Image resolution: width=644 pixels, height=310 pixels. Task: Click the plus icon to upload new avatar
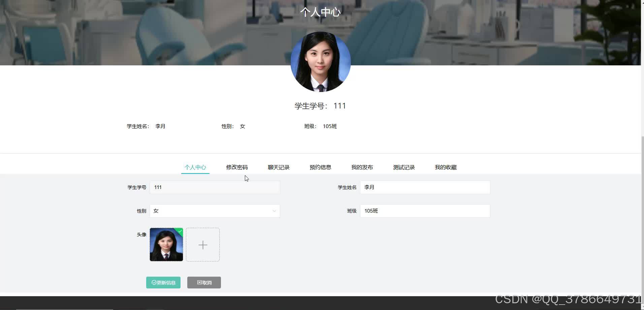202,245
